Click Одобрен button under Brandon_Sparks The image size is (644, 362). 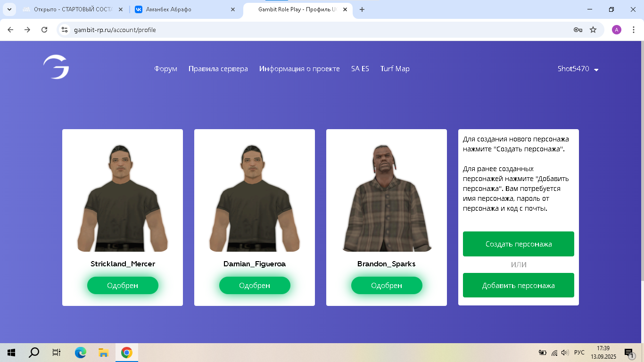387,286
